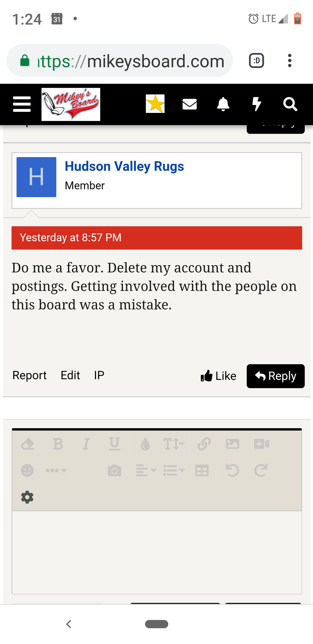Expand the text alignment dropdown
Viewport: 313px width, 644px height.
click(x=146, y=471)
